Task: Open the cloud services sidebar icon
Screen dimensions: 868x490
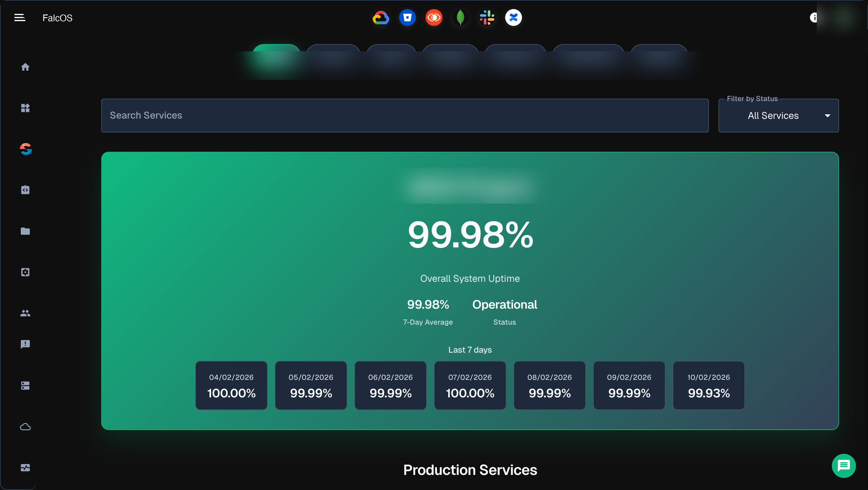Action: click(x=25, y=427)
